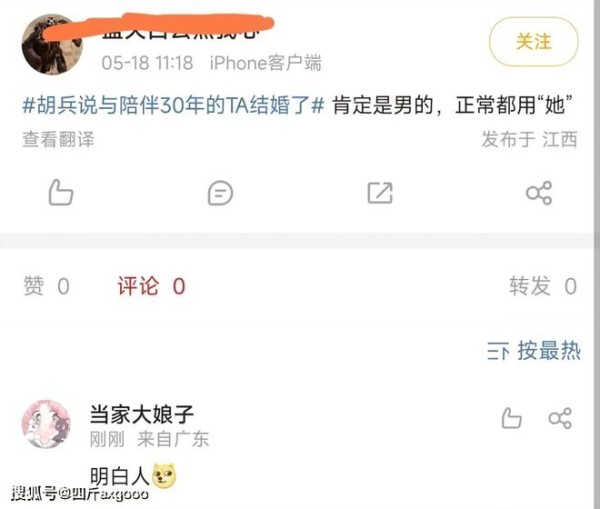This screenshot has height=509, width=600.
Task: Click 查看翻译 to translate post
Action: click(x=58, y=139)
